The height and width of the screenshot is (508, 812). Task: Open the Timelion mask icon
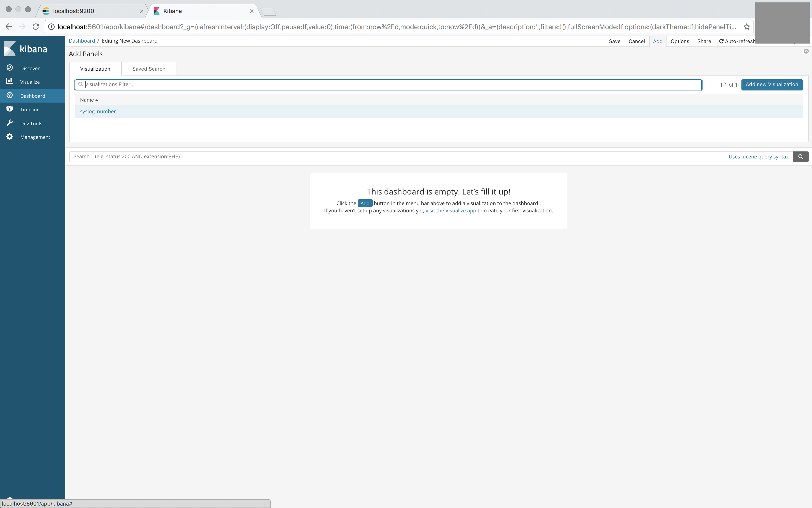click(10, 109)
